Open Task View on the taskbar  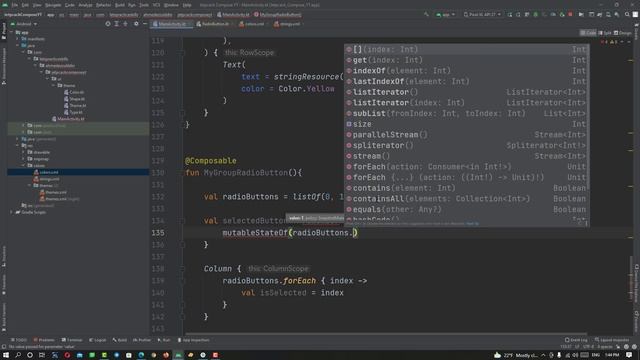(42, 355)
